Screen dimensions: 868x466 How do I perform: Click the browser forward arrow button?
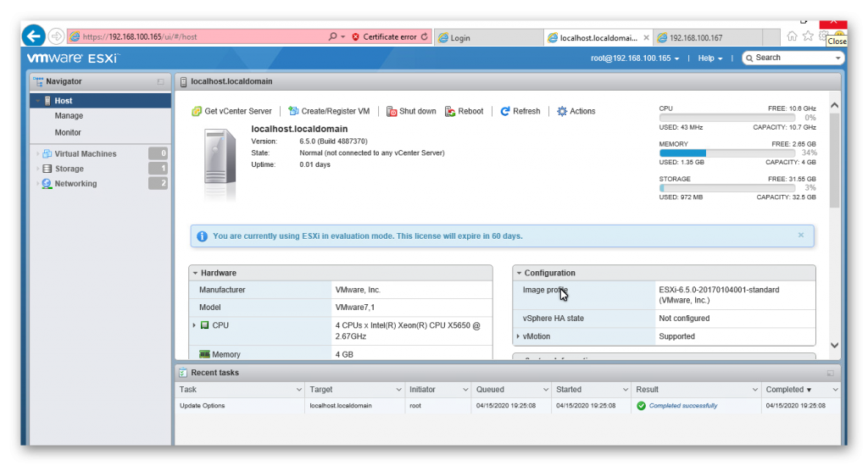[x=56, y=36]
